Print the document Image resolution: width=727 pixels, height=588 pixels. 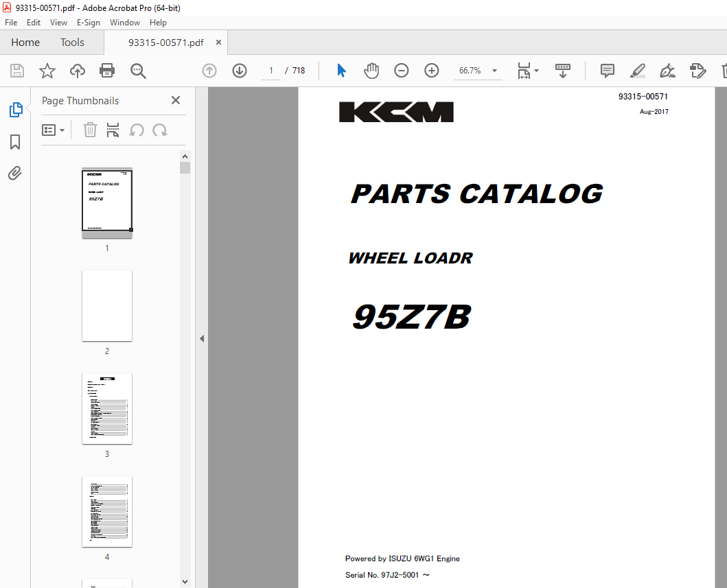107,71
